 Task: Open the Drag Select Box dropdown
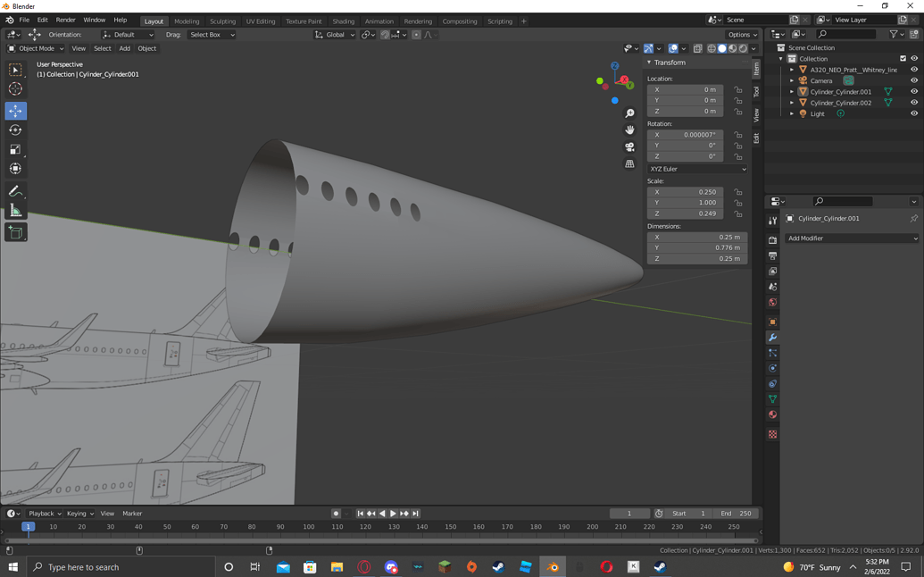point(212,35)
